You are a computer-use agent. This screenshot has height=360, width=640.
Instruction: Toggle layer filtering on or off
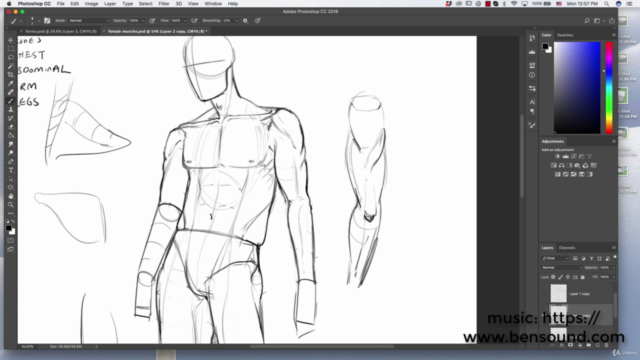coord(615,257)
